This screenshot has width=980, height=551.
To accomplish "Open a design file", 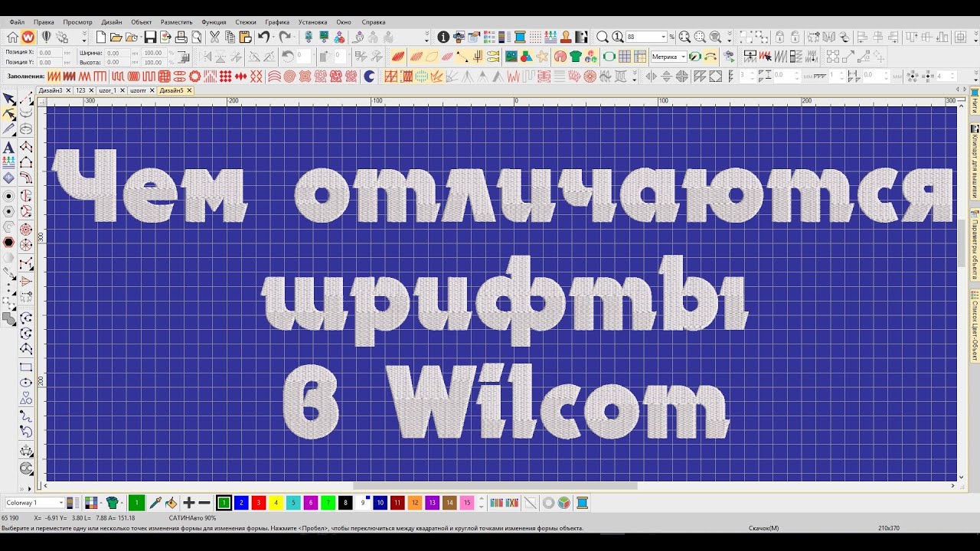I will click(x=116, y=37).
